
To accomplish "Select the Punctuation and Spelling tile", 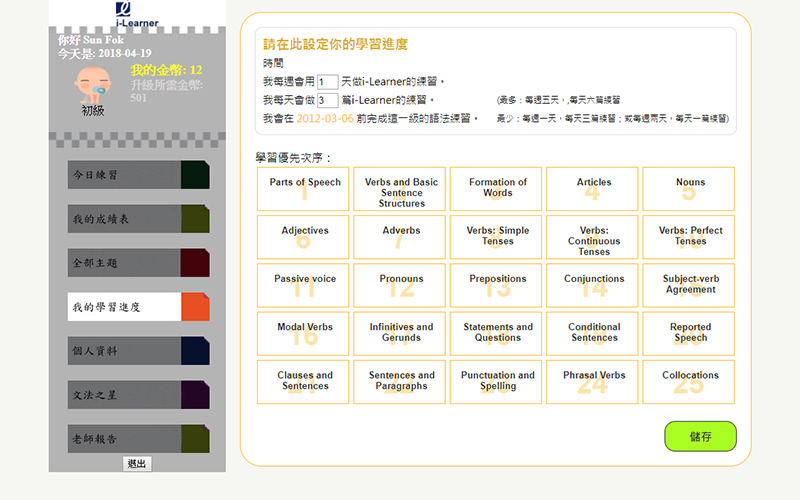I will [x=496, y=382].
